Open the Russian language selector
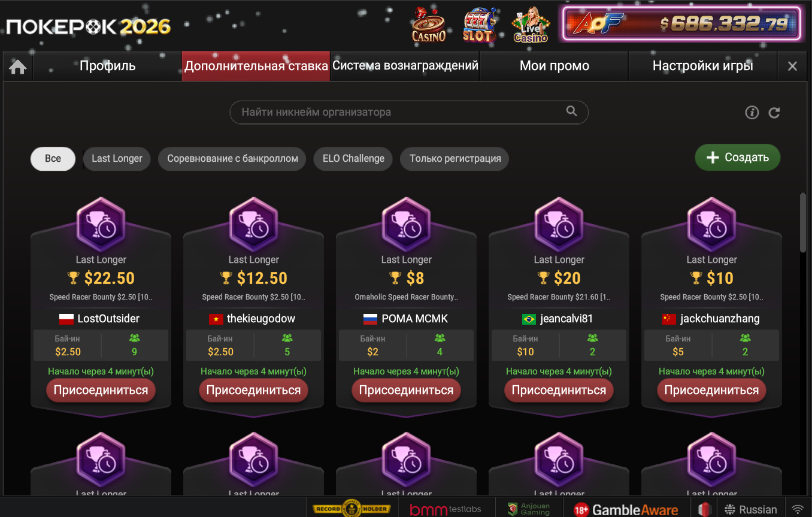The width and height of the screenshot is (812, 517). [x=751, y=510]
